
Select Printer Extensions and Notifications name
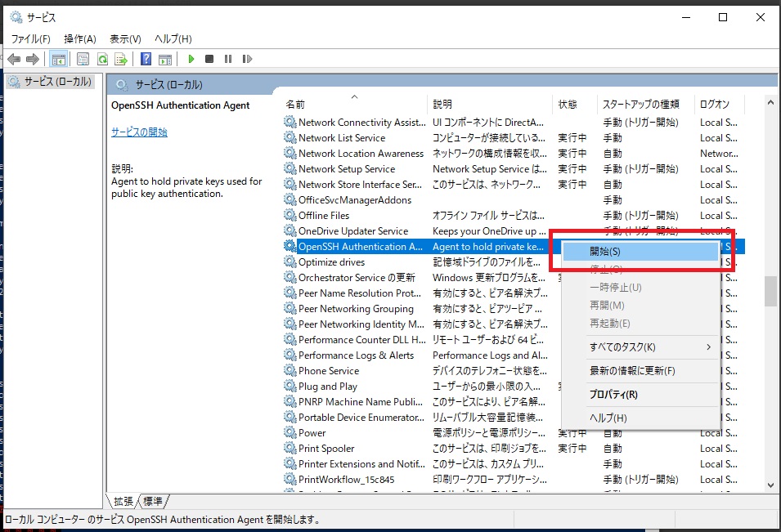click(x=361, y=464)
